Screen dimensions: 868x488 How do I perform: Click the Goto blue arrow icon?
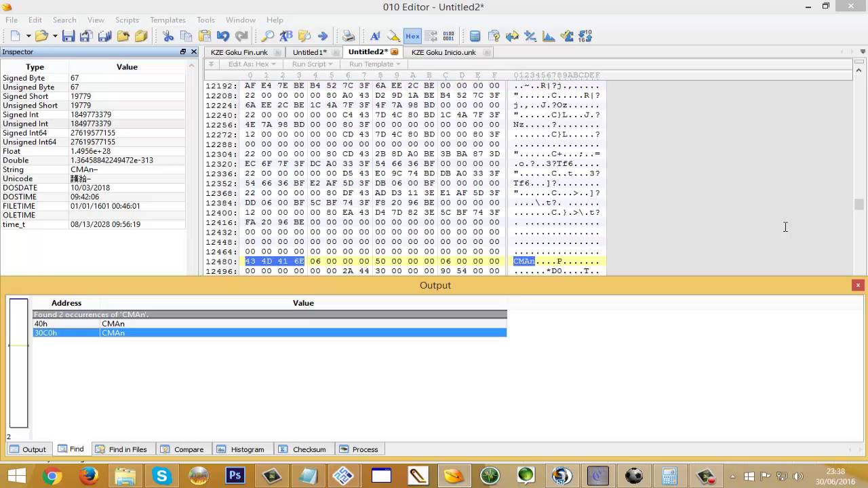[323, 36]
